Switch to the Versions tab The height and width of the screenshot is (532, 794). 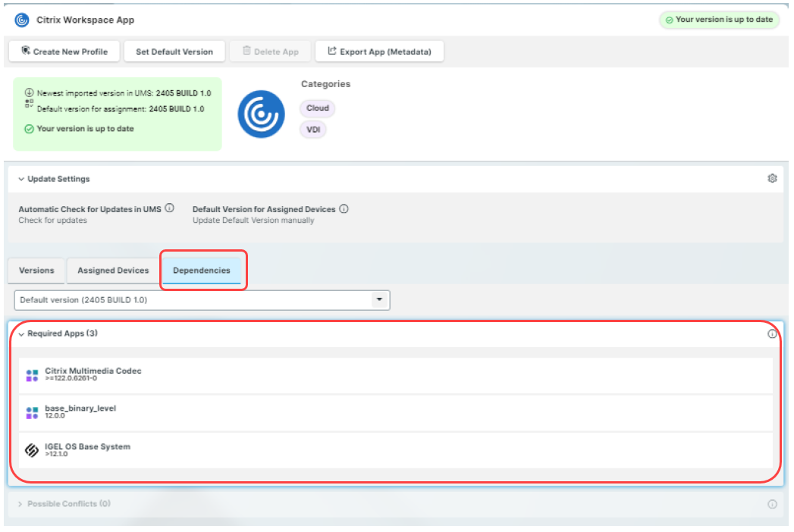pyautogui.click(x=36, y=271)
